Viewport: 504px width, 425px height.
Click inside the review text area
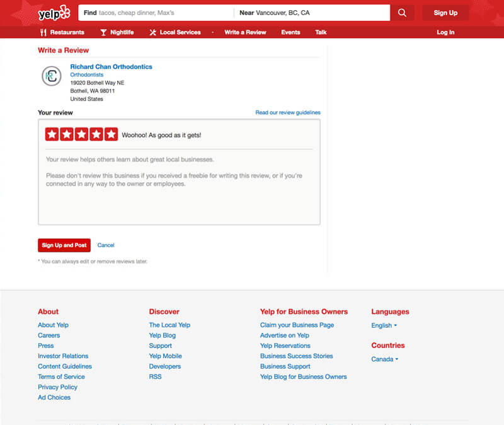179,187
